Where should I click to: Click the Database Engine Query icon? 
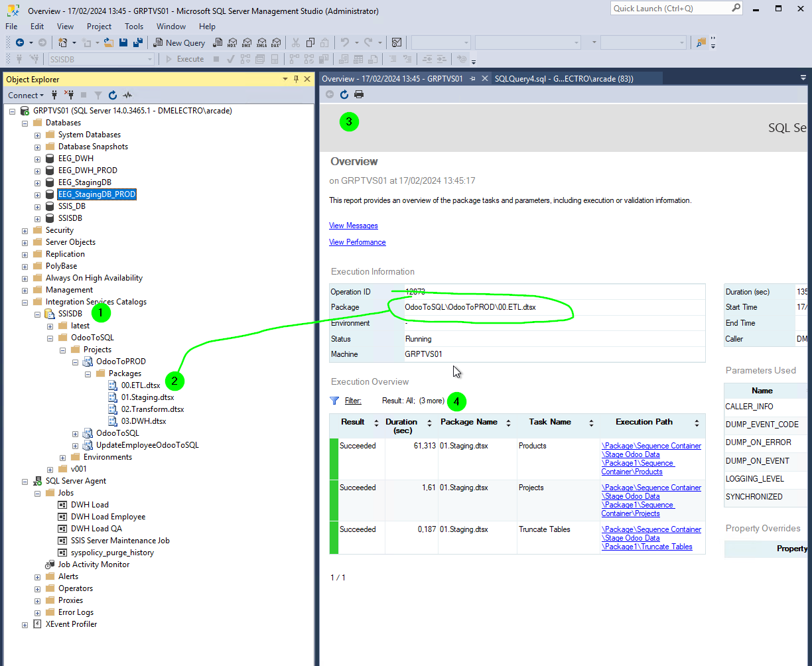click(218, 42)
